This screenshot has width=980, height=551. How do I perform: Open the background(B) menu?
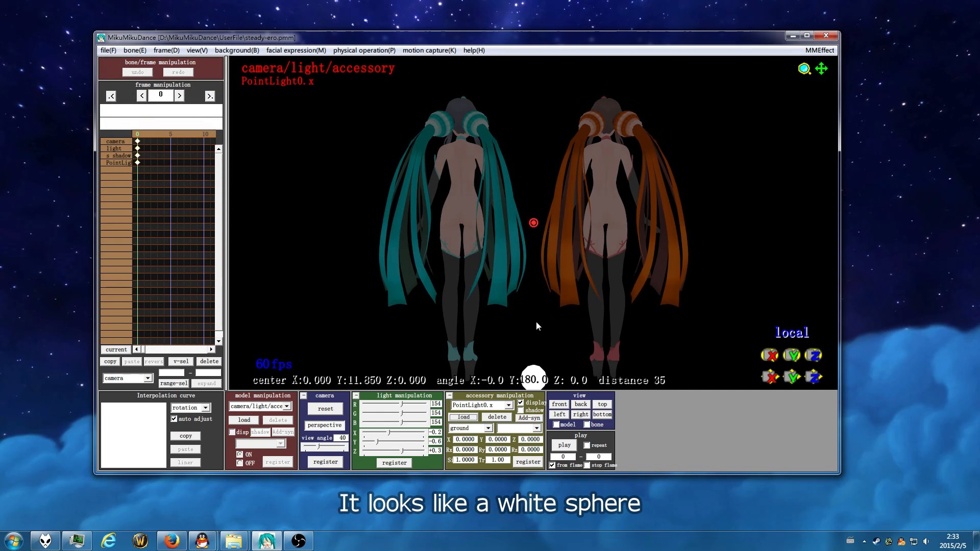(237, 51)
